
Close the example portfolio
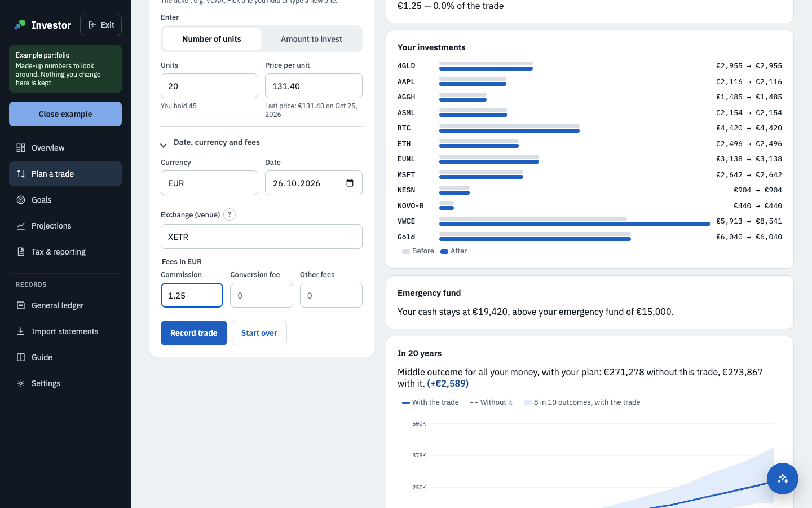[x=65, y=114]
